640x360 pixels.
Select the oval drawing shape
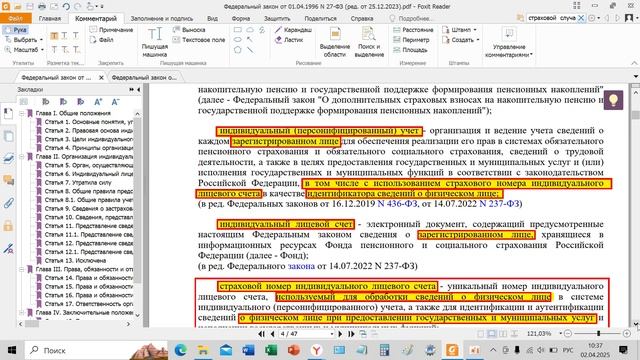[238, 40]
